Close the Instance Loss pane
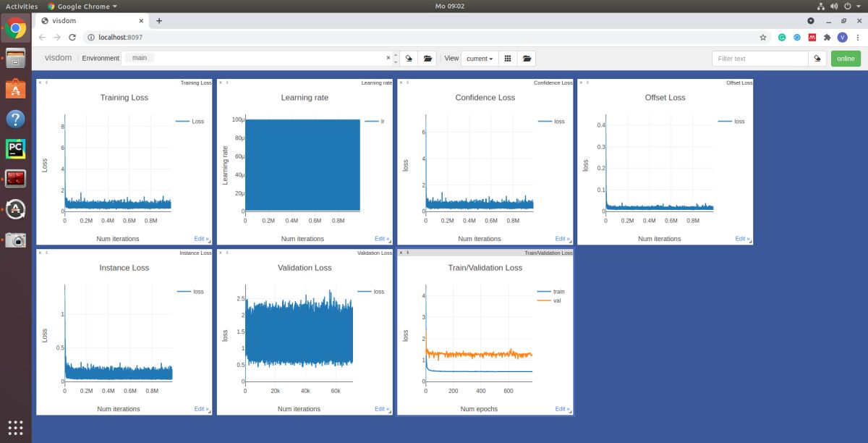 (40, 253)
